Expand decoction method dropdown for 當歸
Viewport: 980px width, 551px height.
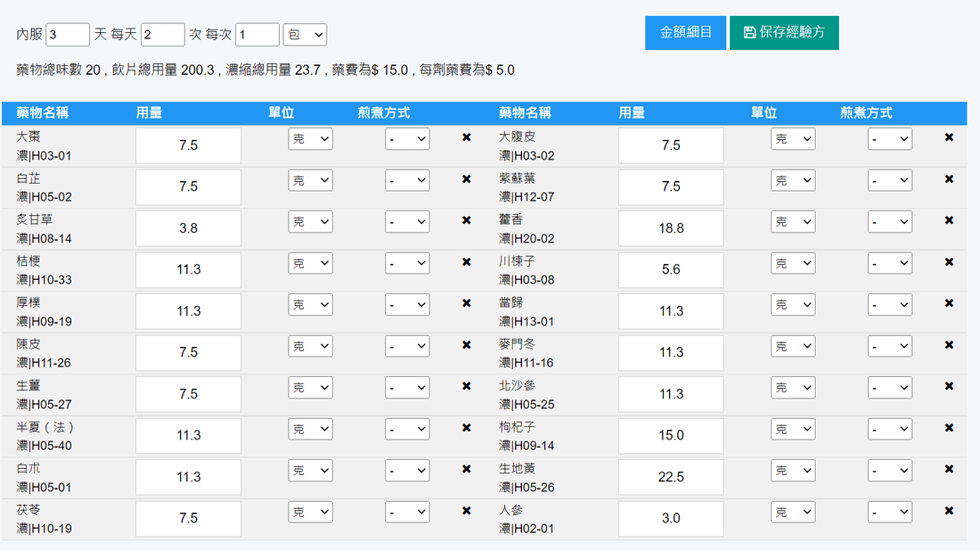tap(889, 305)
